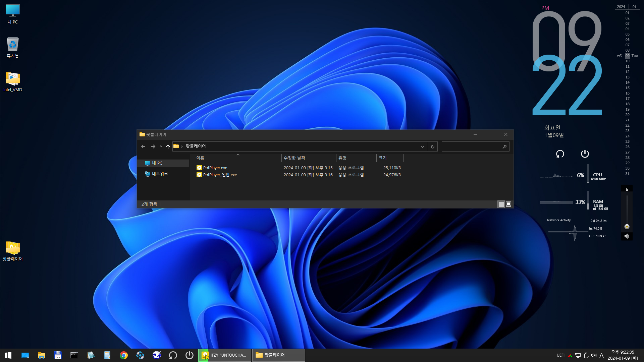
Task: Expand the address bar history dropdown
Action: 422,146
